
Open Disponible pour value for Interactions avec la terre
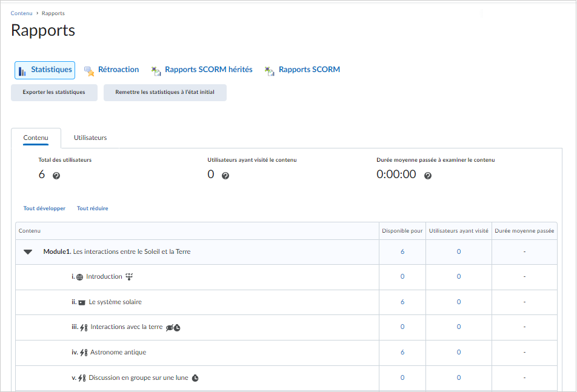click(x=402, y=327)
